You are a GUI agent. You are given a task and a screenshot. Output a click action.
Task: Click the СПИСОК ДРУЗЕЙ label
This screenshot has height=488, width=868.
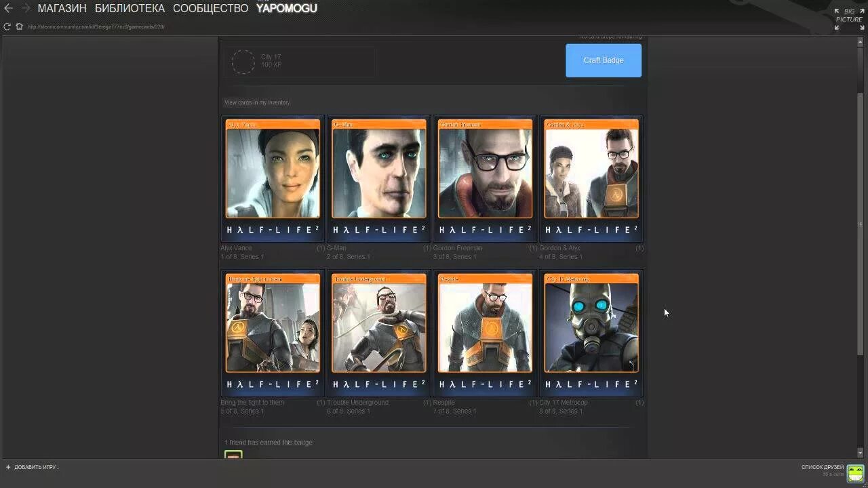(823, 467)
